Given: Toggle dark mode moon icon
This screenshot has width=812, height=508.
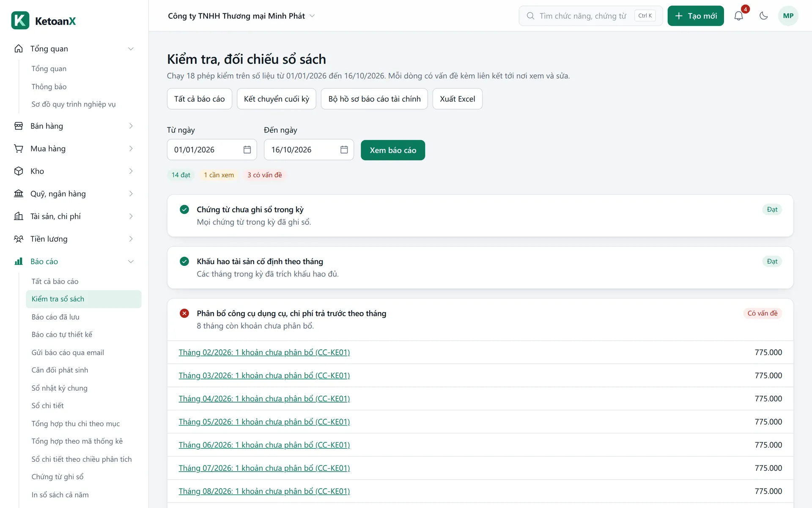Looking at the screenshot, I should (x=763, y=16).
